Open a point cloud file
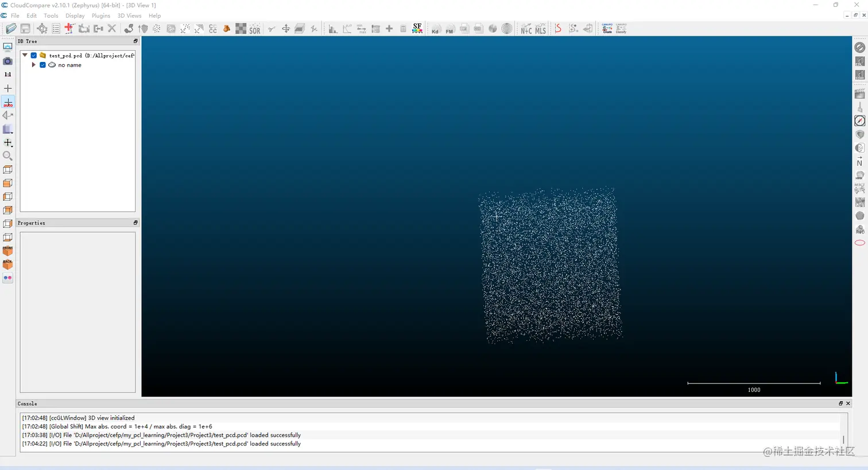The image size is (868, 470). 11,28
